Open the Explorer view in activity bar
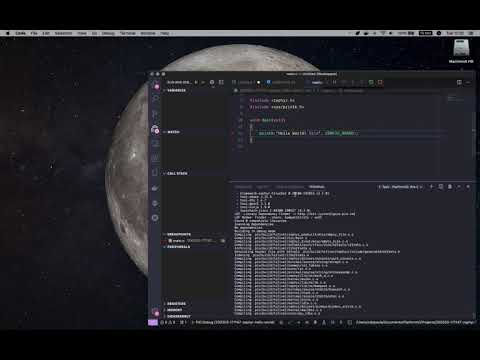Viewport: 480px width, 360px height. (156, 86)
